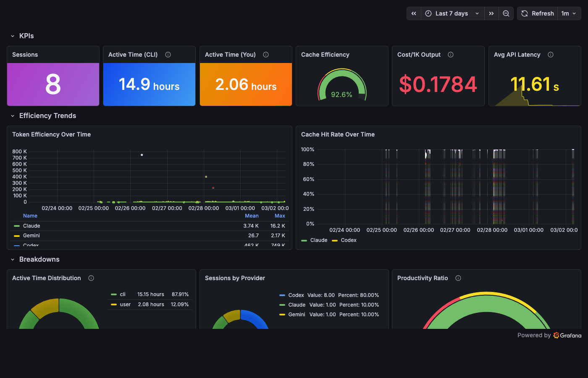Image resolution: width=588 pixels, height=378 pixels.
Task: Open the Avg API Latency info tooltip
Action: tap(550, 54)
